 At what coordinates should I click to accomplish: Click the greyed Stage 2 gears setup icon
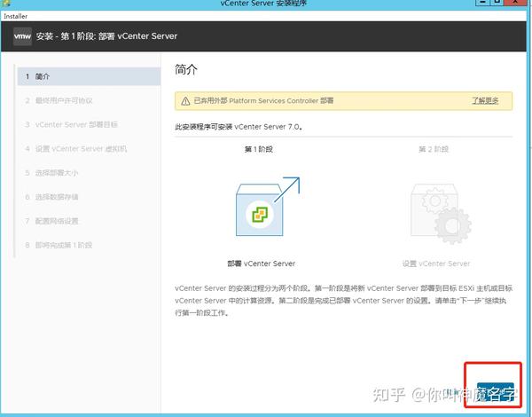tap(441, 213)
